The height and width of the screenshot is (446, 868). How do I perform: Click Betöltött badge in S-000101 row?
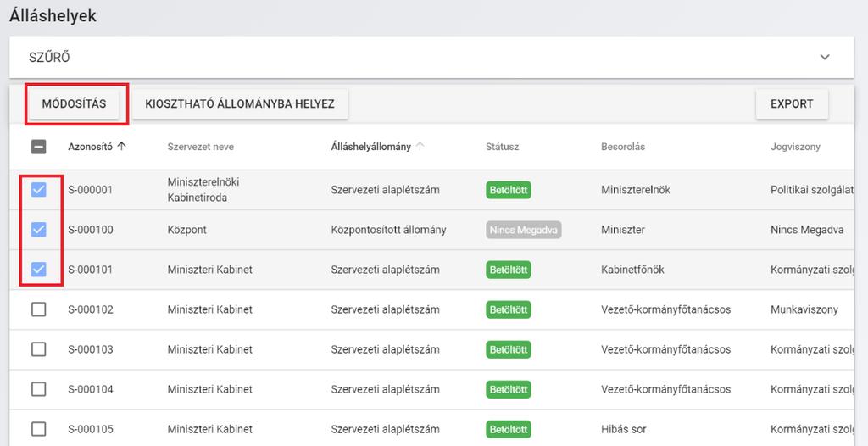pos(509,270)
